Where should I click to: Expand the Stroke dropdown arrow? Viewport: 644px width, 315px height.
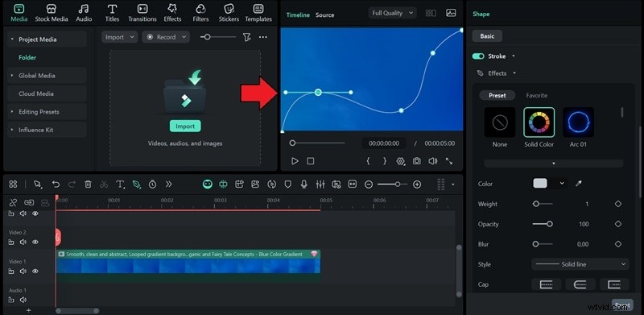pos(514,56)
